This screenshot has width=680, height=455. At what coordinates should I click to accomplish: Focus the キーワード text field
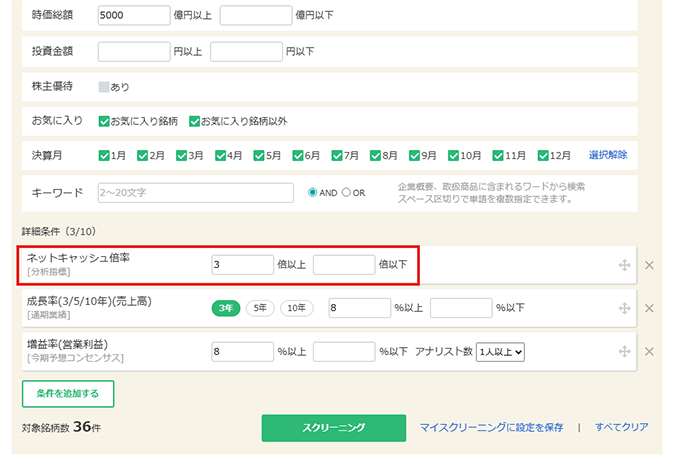(196, 193)
